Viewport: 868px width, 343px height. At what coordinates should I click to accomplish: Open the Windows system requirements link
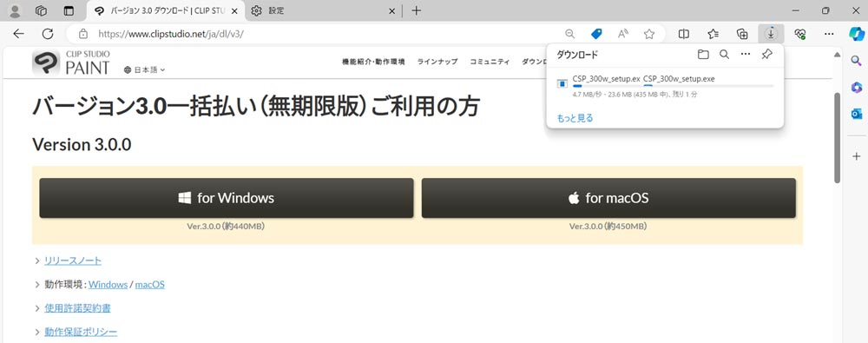tap(108, 284)
